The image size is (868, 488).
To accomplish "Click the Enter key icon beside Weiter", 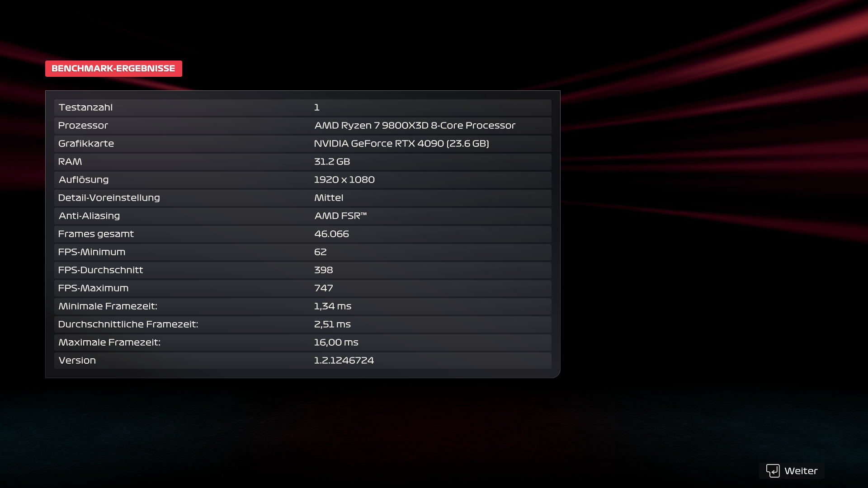I will click(x=773, y=471).
